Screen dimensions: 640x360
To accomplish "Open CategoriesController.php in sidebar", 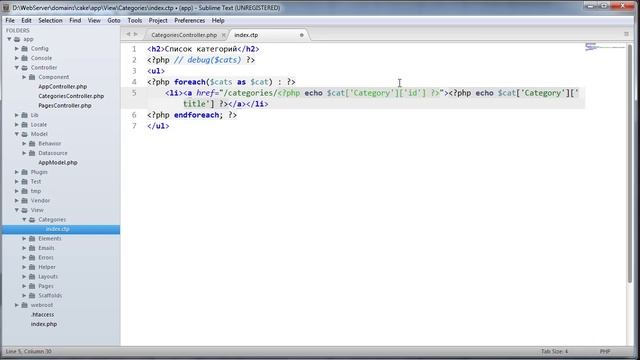I will tap(71, 96).
